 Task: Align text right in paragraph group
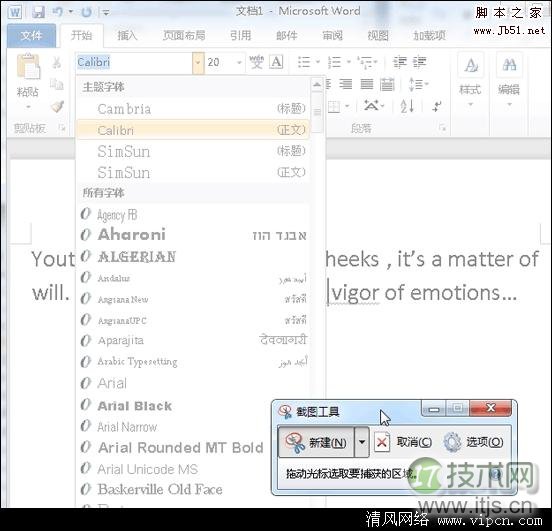click(346, 84)
